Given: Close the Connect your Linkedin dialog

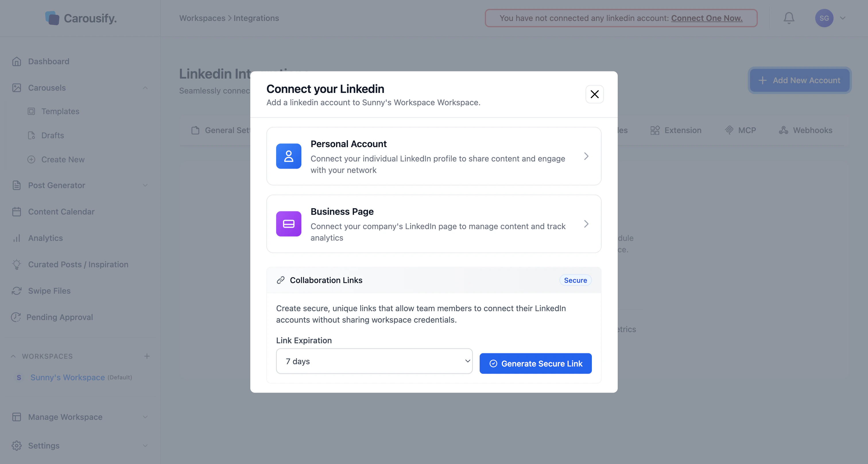Looking at the screenshot, I should coord(594,94).
